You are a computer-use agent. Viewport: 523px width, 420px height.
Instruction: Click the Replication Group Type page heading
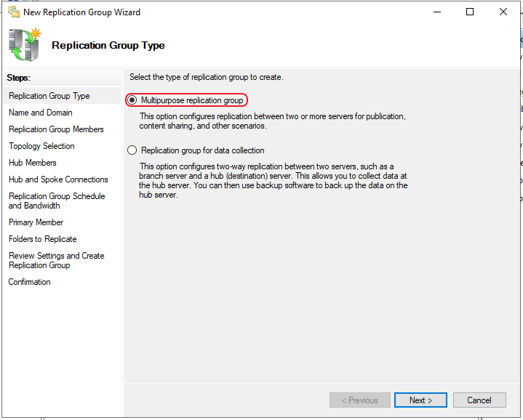coord(108,45)
